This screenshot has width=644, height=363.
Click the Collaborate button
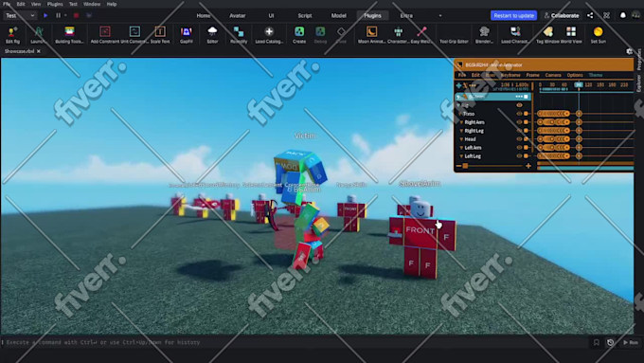coord(562,15)
